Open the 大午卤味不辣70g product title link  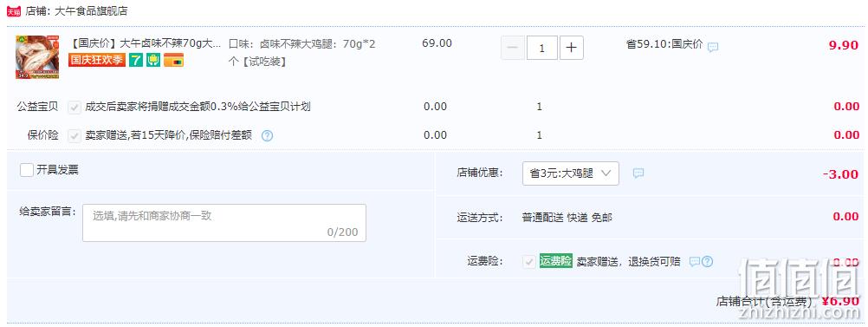146,43
